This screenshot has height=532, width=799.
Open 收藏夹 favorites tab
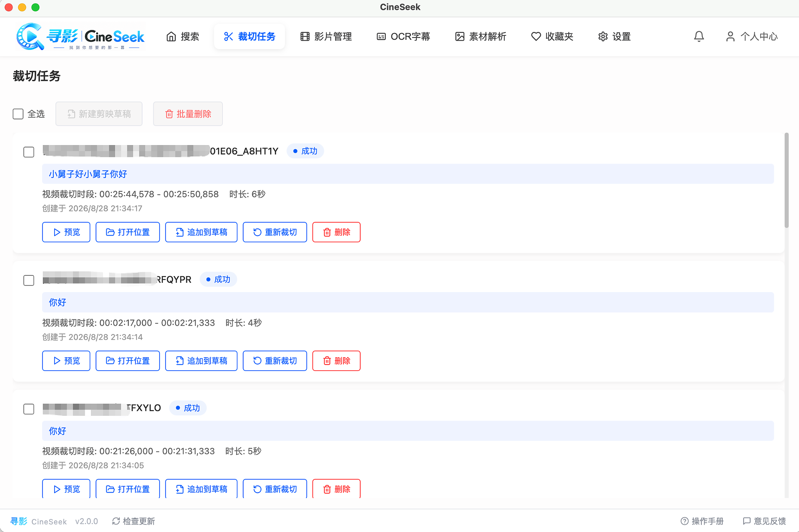(552, 36)
